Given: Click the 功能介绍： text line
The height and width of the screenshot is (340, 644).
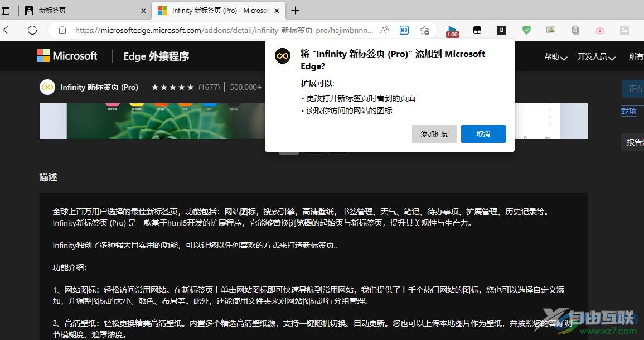Looking at the screenshot, I should click(70, 267).
